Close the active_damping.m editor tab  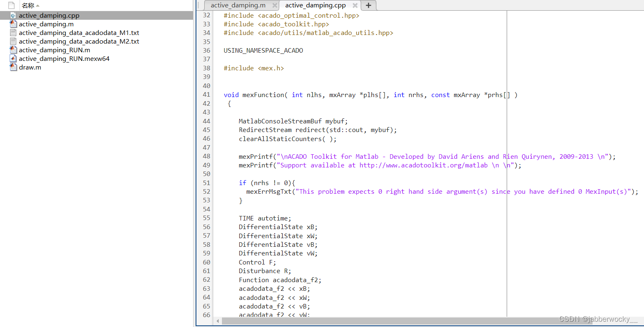[275, 5]
